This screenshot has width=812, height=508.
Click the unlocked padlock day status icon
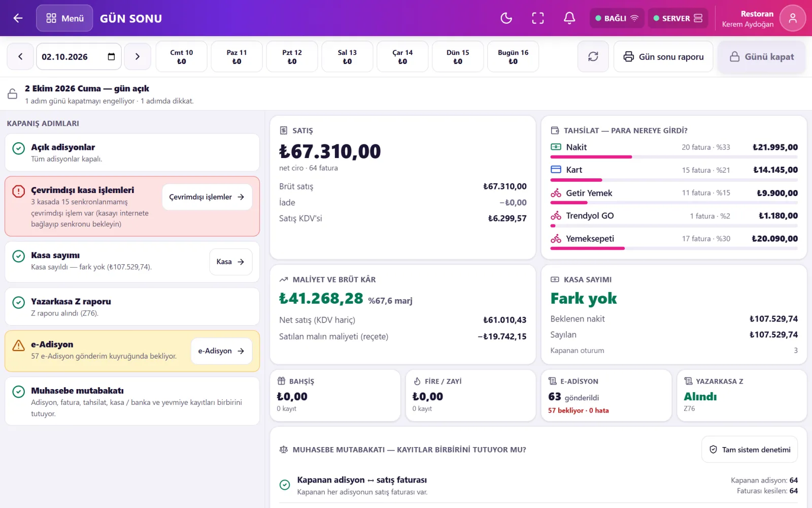tap(13, 94)
